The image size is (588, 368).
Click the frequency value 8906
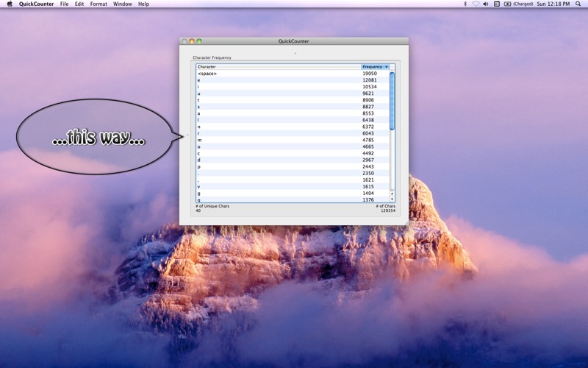[368, 100]
